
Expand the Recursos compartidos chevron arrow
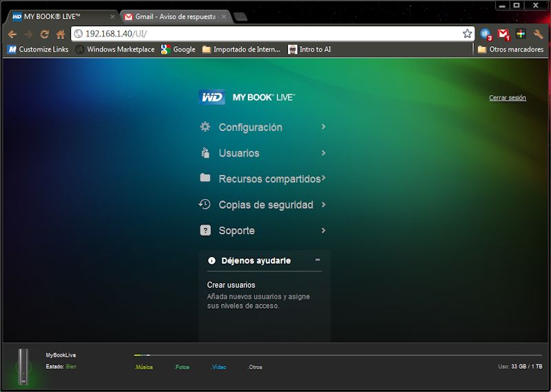[x=323, y=178]
